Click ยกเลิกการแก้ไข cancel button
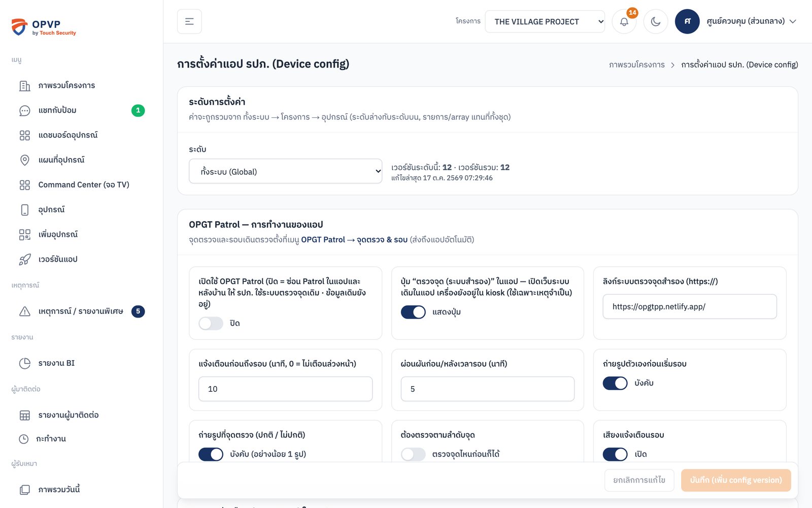This screenshot has width=812, height=508. tap(639, 480)
